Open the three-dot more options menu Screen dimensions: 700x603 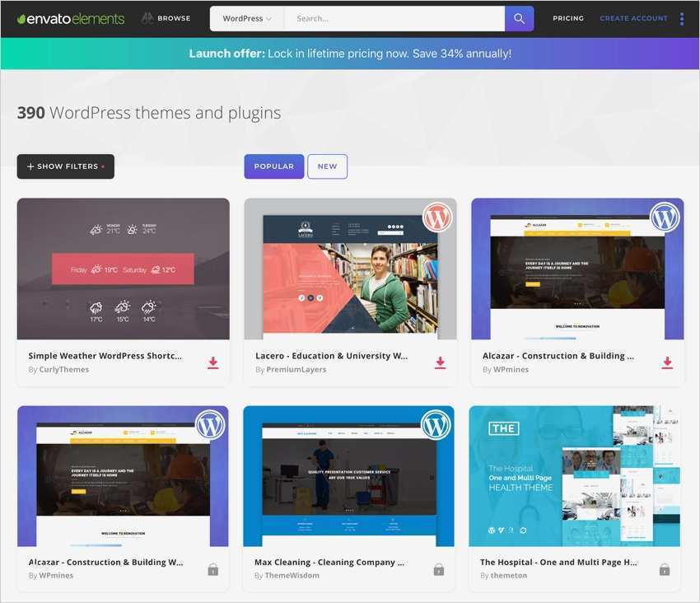(x=682, y=19)
